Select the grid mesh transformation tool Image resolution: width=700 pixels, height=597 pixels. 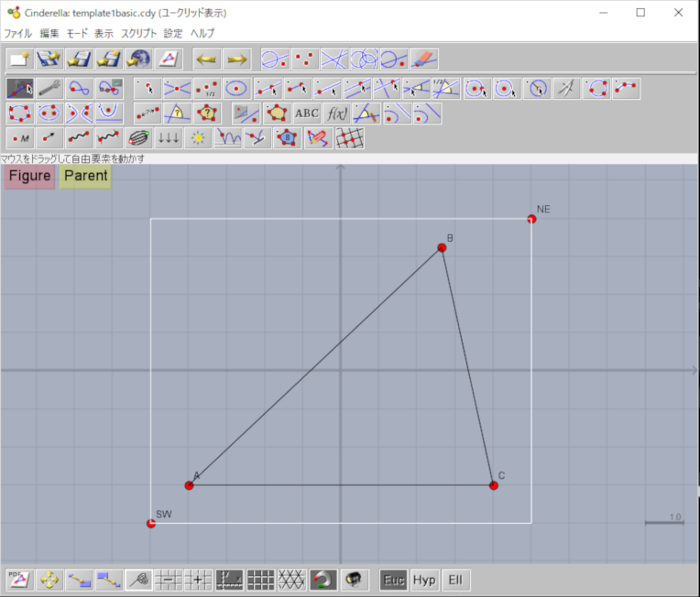[349, 138]
